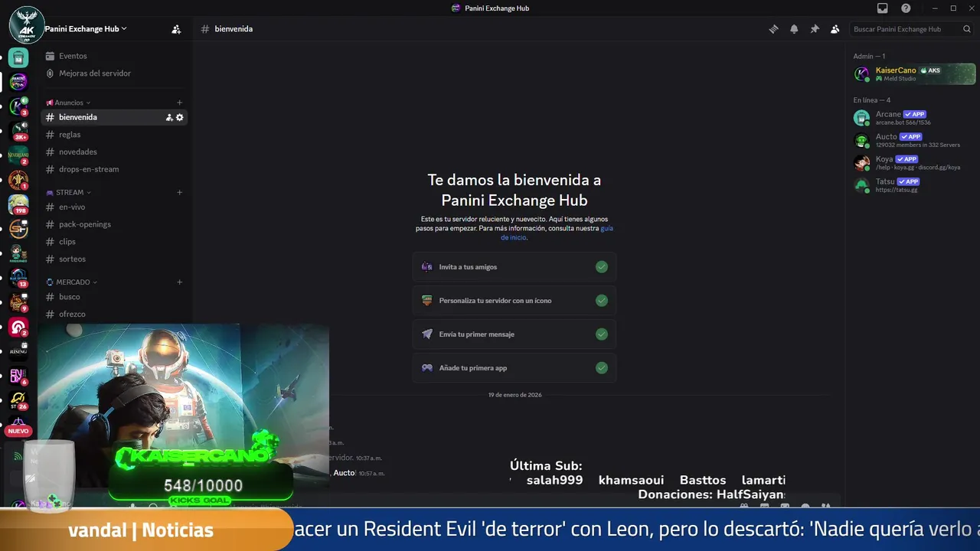Open the ST server icon with the 26 badge

click(x=18, y=400)
